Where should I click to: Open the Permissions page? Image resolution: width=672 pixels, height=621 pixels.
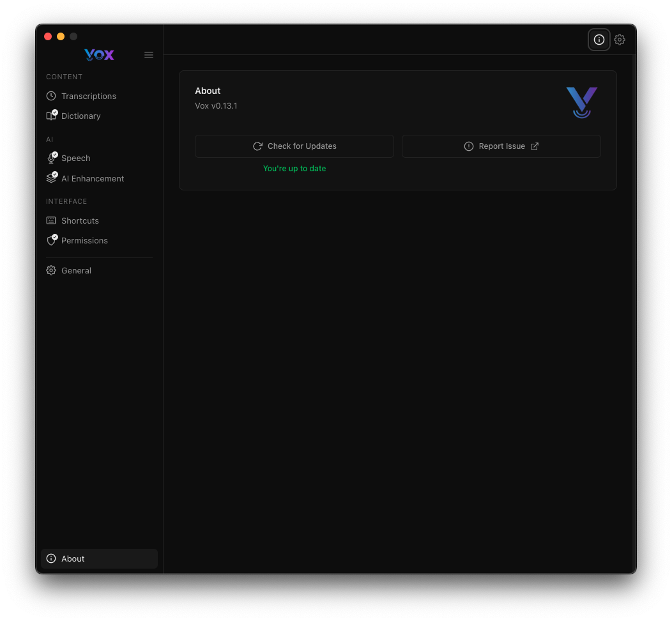click(x=84, y=240)
